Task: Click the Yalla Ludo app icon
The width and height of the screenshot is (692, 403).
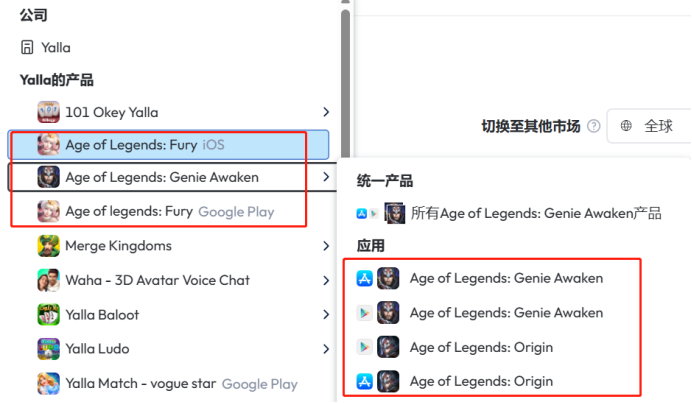Action: [x=49, y=349]
